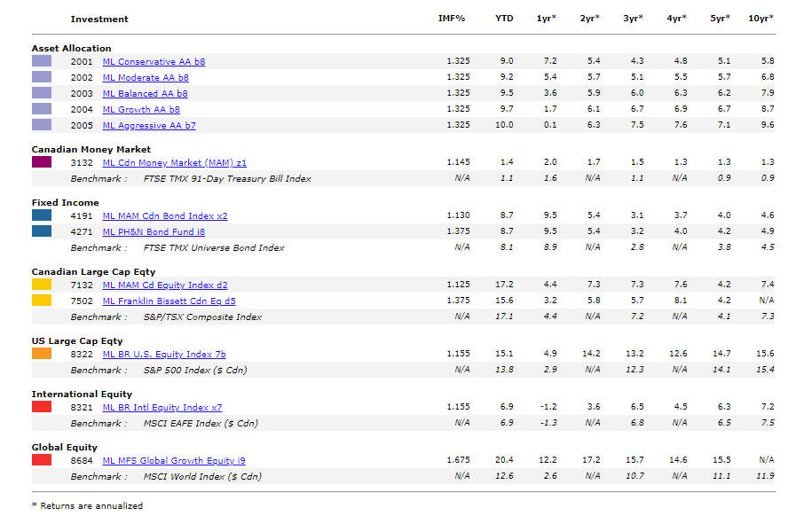The height and width of the screenshot is (516, 812).
Task: Click 10yr value 15.6 for U.S. Equity Index
Action: point(765,354)
